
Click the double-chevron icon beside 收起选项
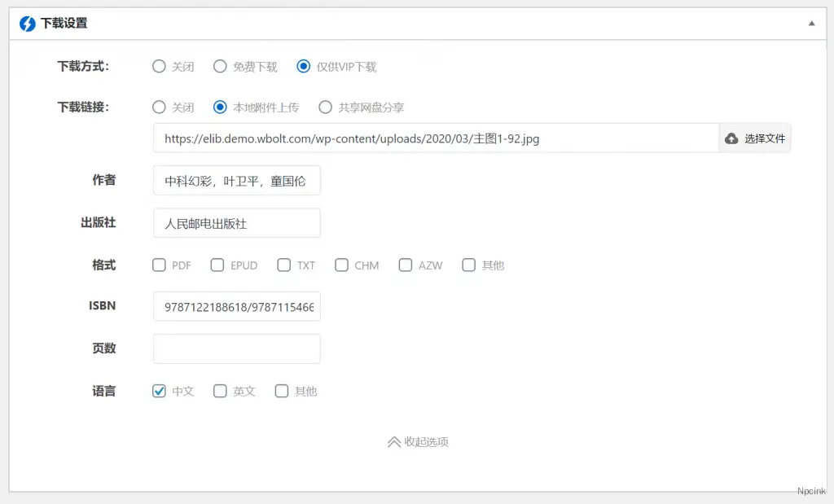point(392,441)
